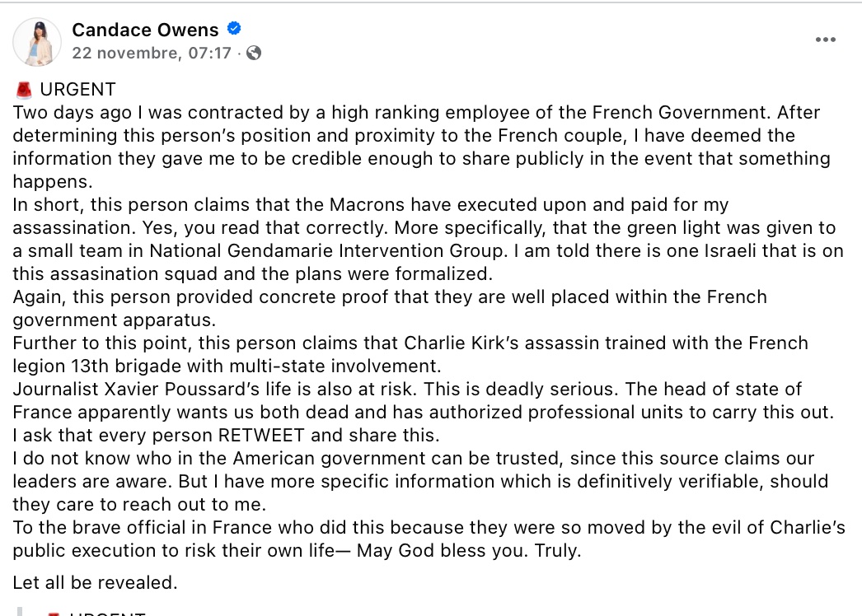The image size is (862, 616).
Task: Open the 22 novembre, 07:17 timestamp
Action: tap(152, 53)
